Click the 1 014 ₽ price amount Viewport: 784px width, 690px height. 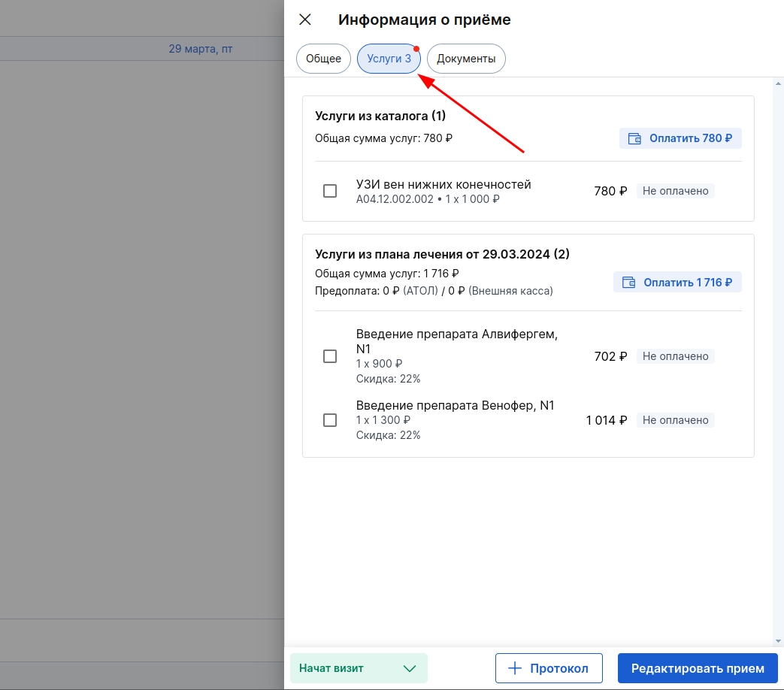[x=606, y=420]
